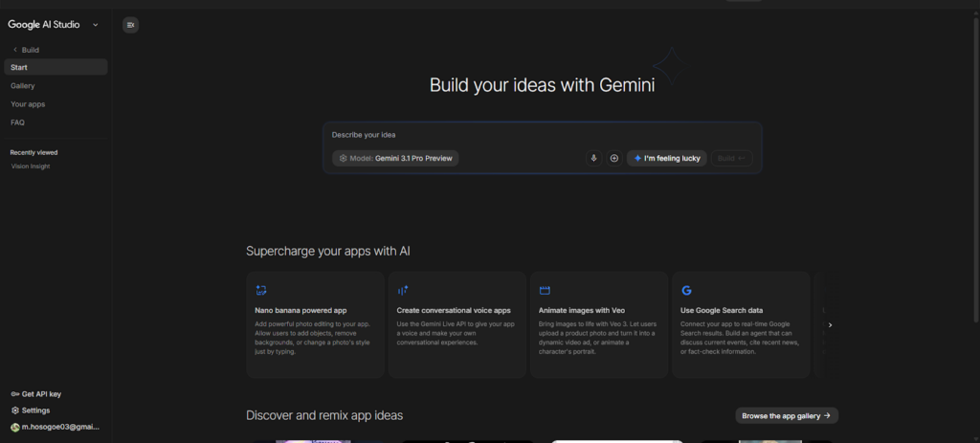Click the Nano banana image edit icon

click(x=261, y=291)
